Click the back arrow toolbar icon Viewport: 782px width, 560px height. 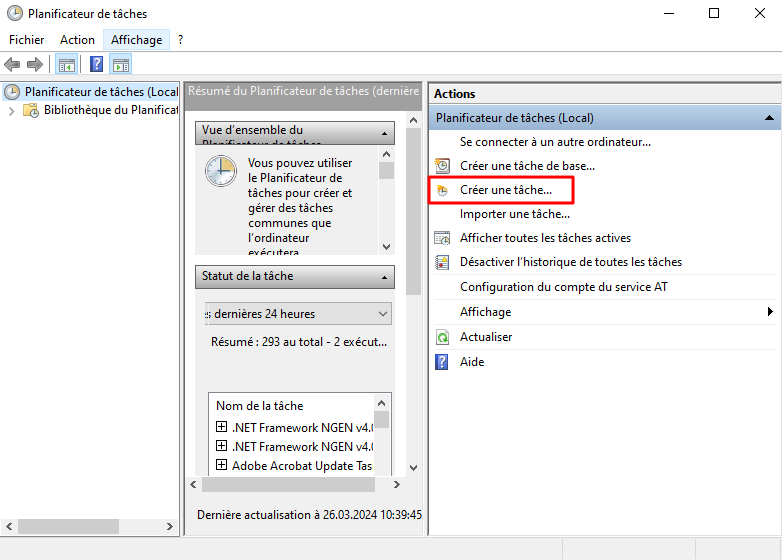[x=12, y=65]
